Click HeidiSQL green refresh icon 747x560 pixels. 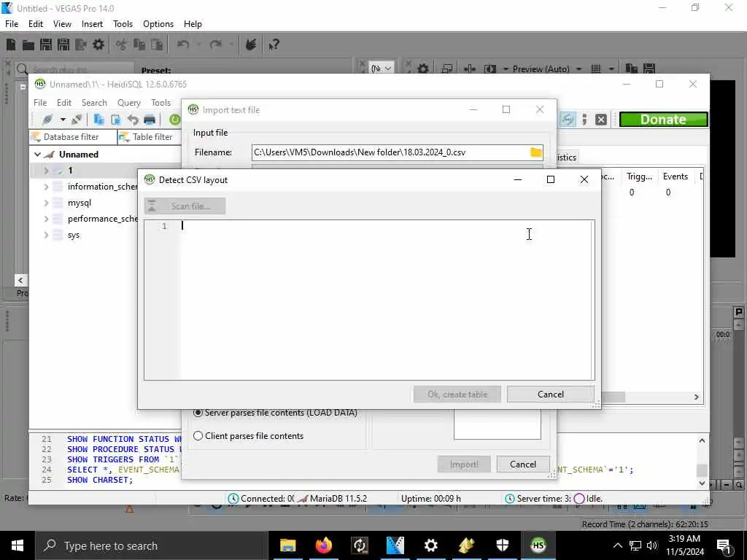tap(175, 120)
